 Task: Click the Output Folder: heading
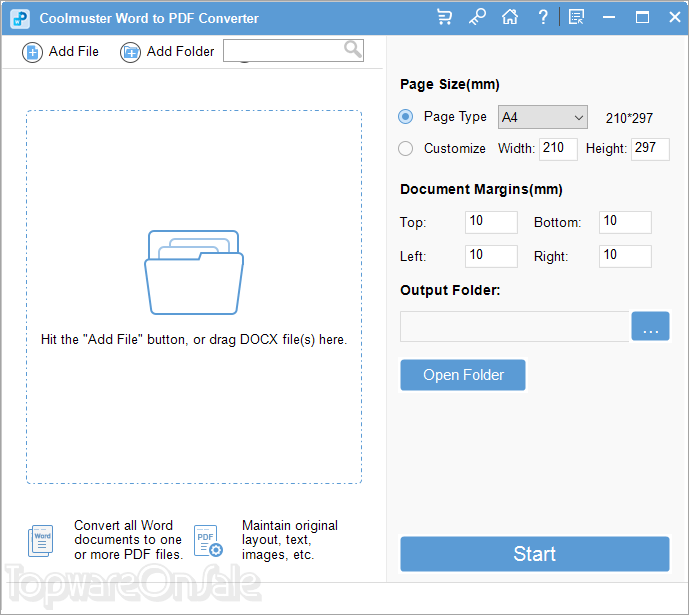coord(450,290)
